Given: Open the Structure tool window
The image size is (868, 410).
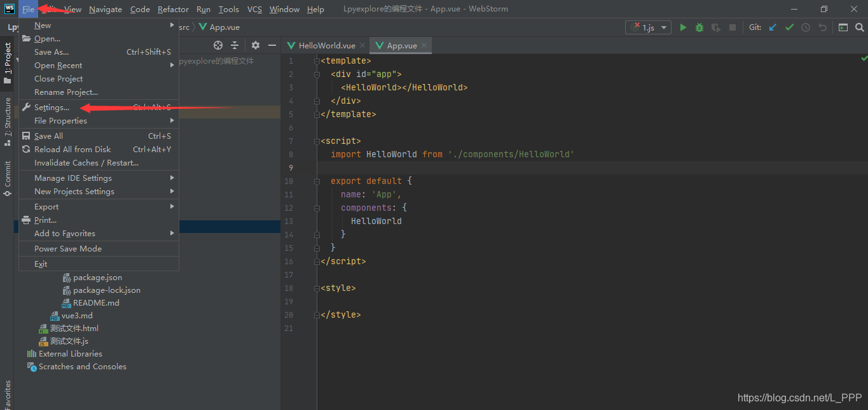Looking at the screenshot, I should 7,121.
